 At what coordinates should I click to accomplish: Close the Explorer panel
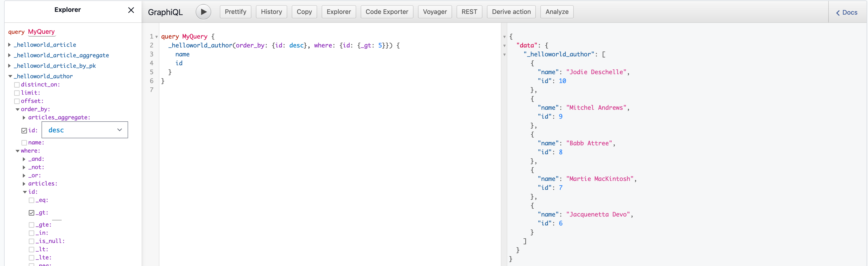pos(131,10)
